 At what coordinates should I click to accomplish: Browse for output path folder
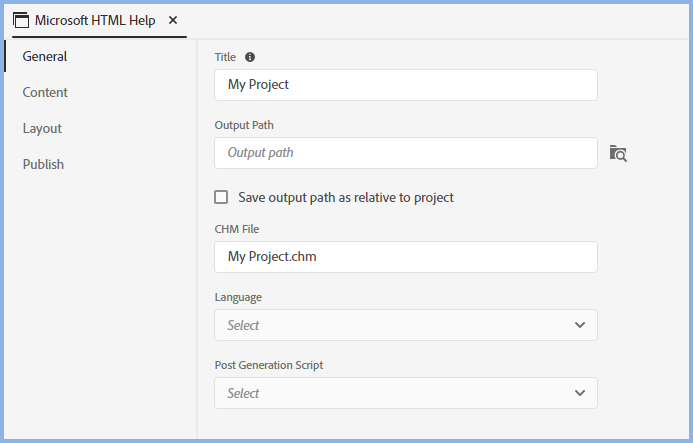[x=618, y=154]
